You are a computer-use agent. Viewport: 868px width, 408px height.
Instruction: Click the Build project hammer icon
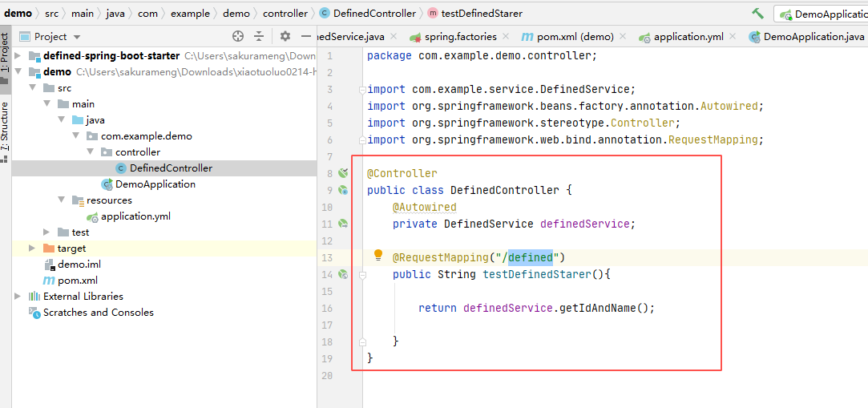click(758, 14)
